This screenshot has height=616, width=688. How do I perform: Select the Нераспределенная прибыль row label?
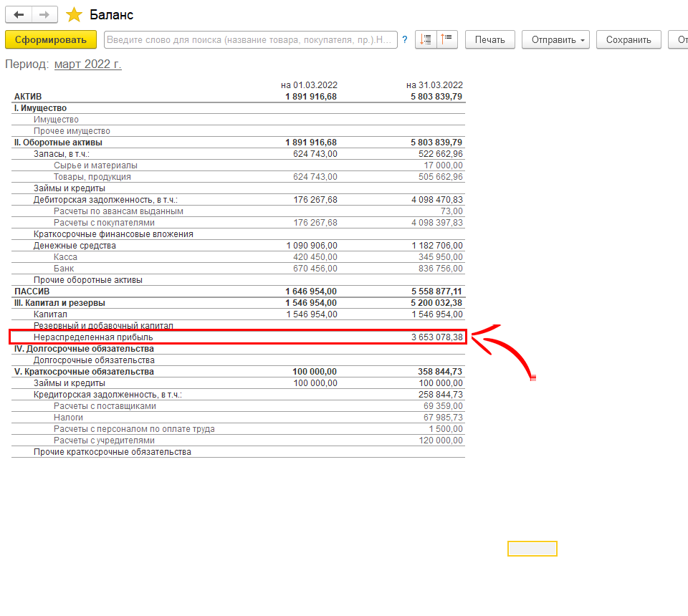[x=93, y=337]
